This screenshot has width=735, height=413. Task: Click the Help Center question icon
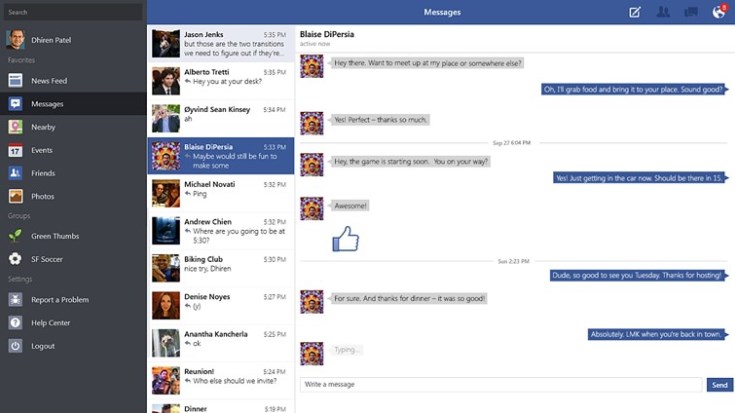pyautogui.click(x=15, y=323)
